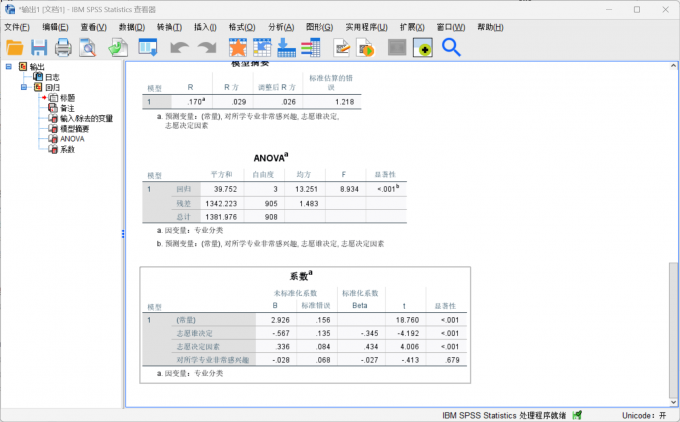
Task: Open the 文件(F) menu
Action: pyautogui.click(x=17, y=27)
